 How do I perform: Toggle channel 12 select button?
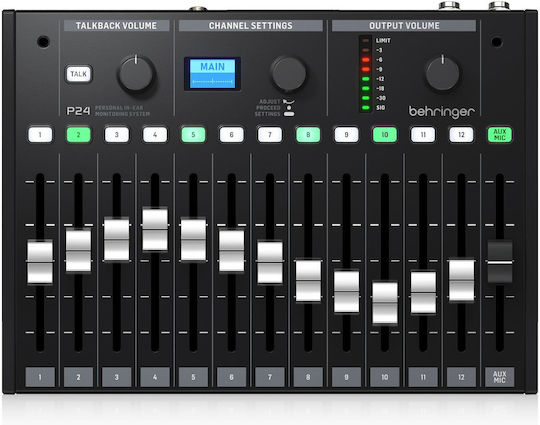tap(461, 134)
